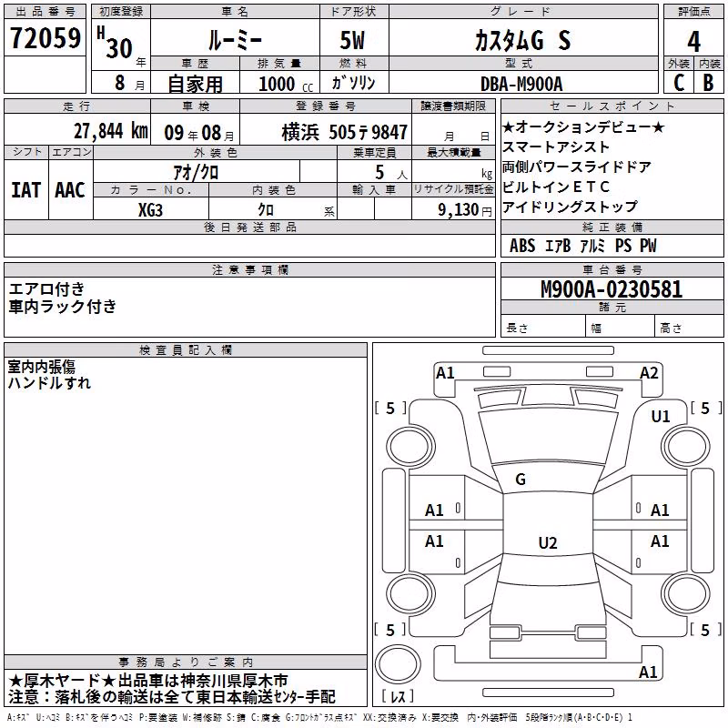Click the アイドリングストップ line
Image resolution: width=728 pixels, height=728 pixels.
click(570, 207)
